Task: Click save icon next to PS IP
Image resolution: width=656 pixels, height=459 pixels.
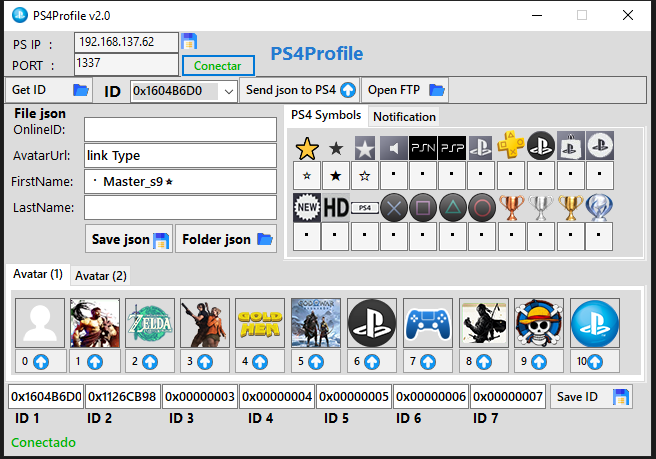Action: point(189,41)
